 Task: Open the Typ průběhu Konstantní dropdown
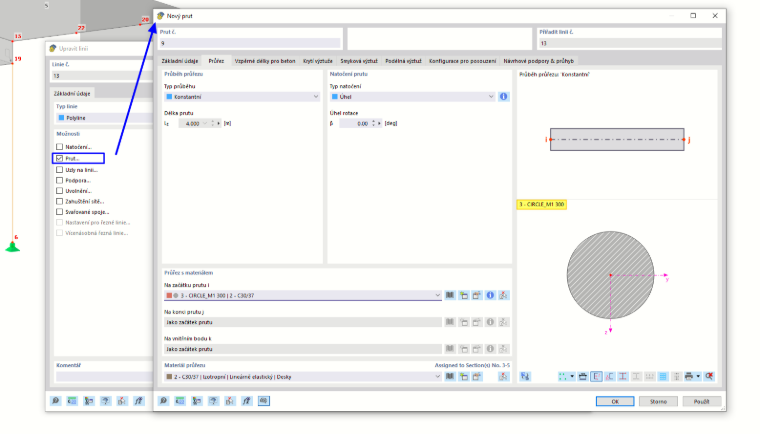click(x=242, y=96)
